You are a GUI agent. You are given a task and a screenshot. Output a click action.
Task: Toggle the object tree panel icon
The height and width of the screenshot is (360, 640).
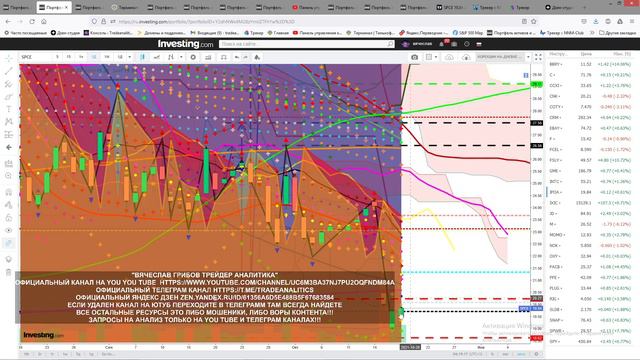point(9,243)
